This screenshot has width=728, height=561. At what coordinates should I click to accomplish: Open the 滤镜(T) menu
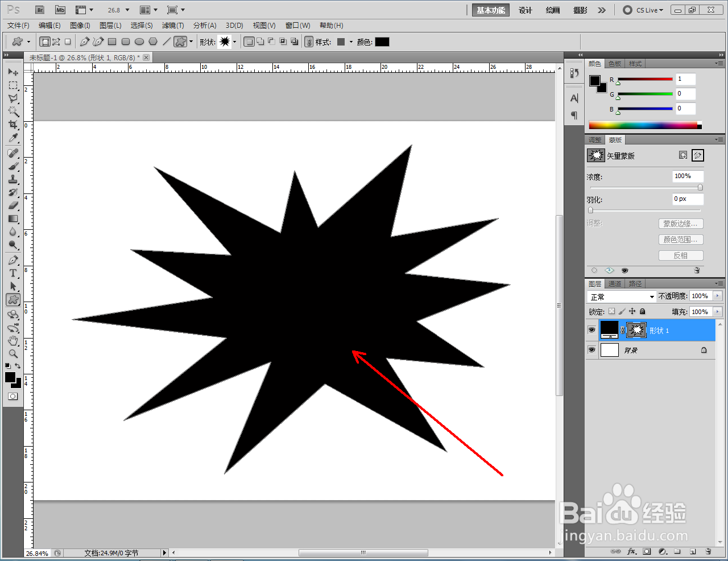[173, 26]
